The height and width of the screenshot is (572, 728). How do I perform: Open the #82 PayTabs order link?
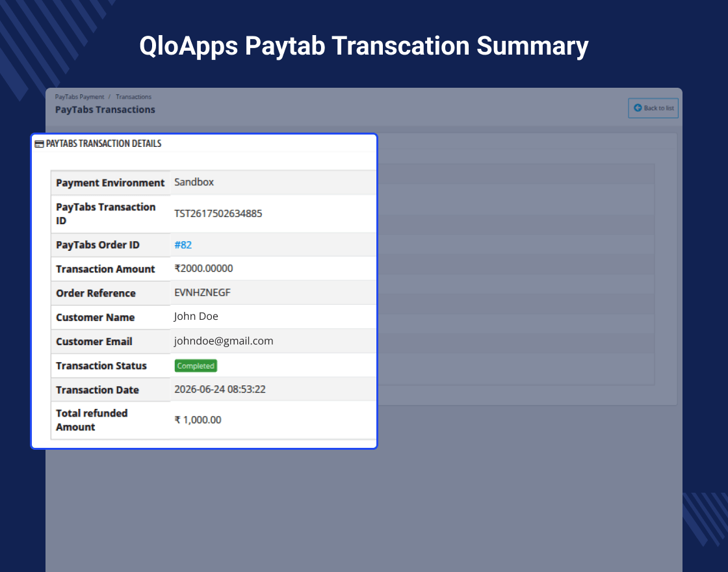click(x=183, y=244)
